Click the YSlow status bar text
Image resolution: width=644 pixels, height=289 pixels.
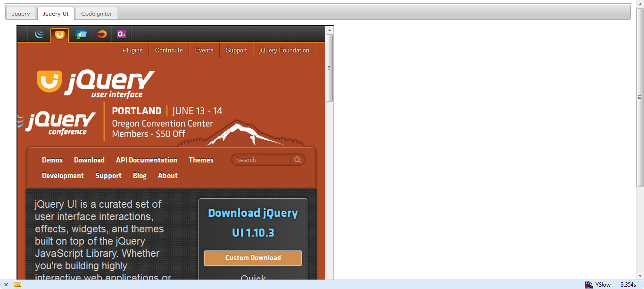(x=603, y=285)
